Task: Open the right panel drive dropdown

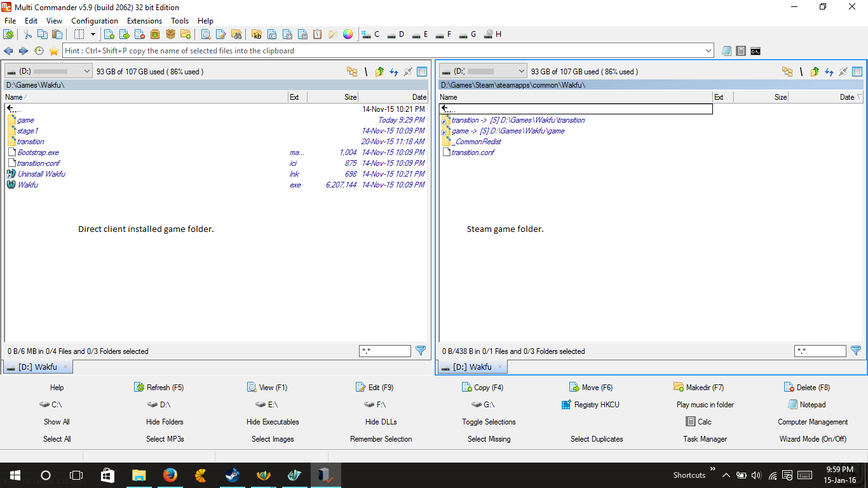Action: 522,72
